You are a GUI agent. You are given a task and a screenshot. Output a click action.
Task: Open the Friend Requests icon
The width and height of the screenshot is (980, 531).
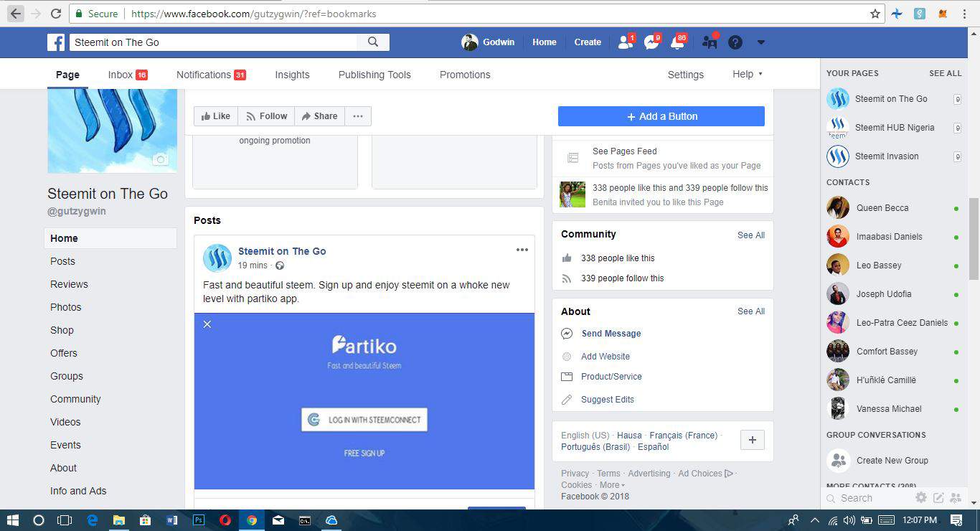tap(625, 42)
